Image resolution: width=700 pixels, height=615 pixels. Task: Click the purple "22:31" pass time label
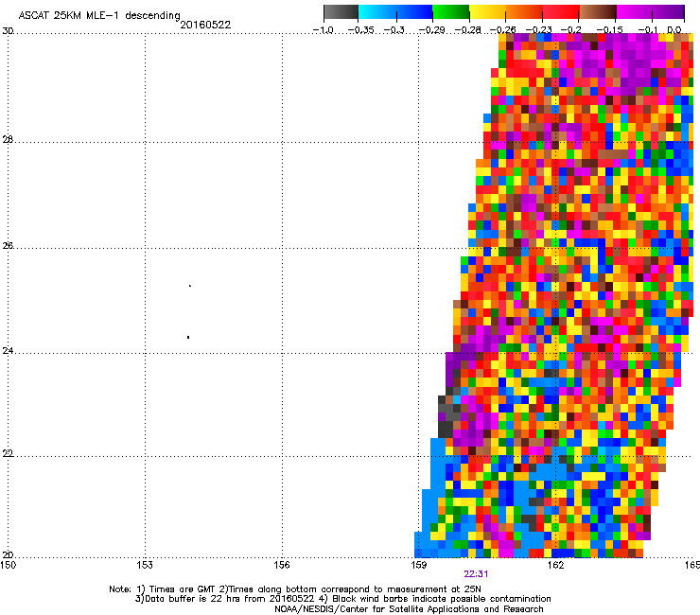click(476, 574)
